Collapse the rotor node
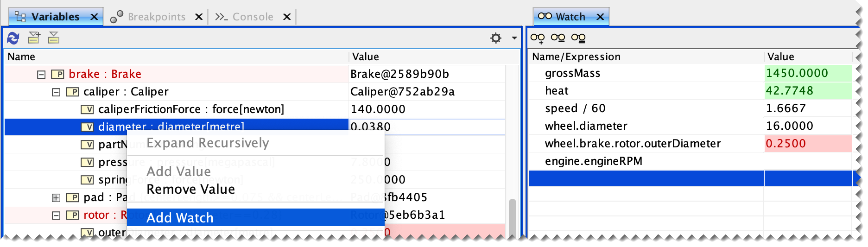 click(x=56, y=215)
